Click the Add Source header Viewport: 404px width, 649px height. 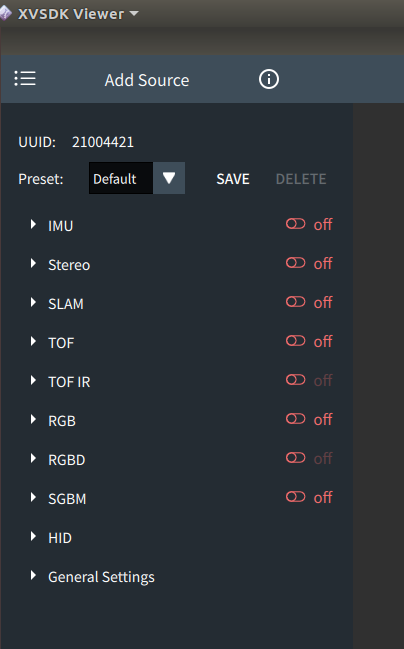147,80
